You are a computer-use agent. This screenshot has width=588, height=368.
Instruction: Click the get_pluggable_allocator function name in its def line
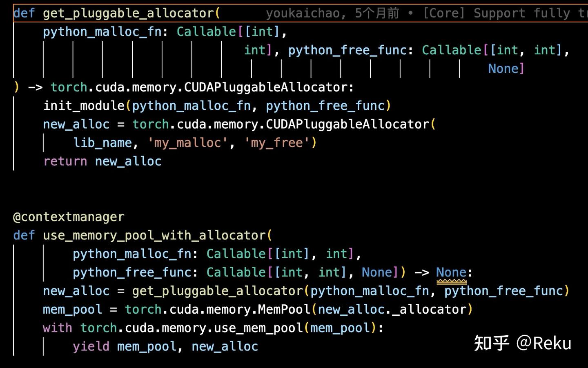point(128,13)
